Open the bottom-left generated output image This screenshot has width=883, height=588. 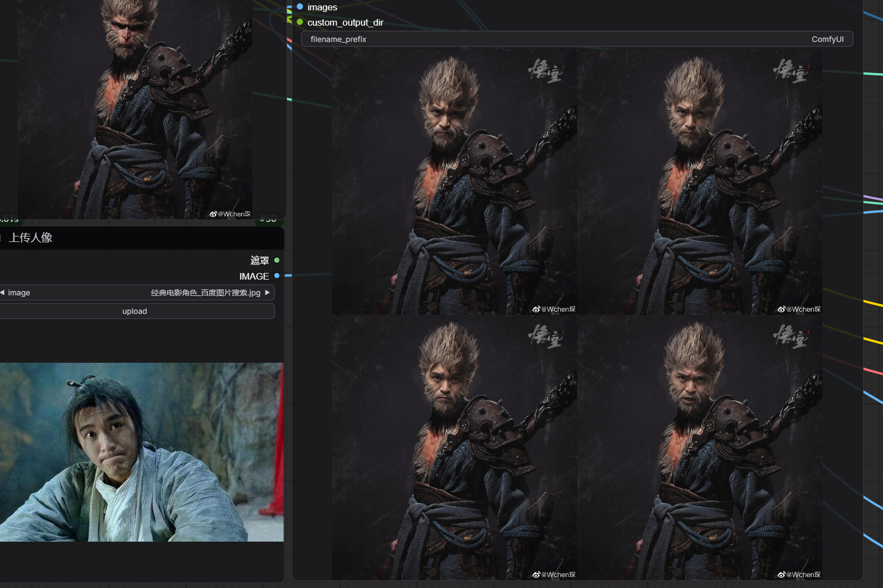point(455,447)
